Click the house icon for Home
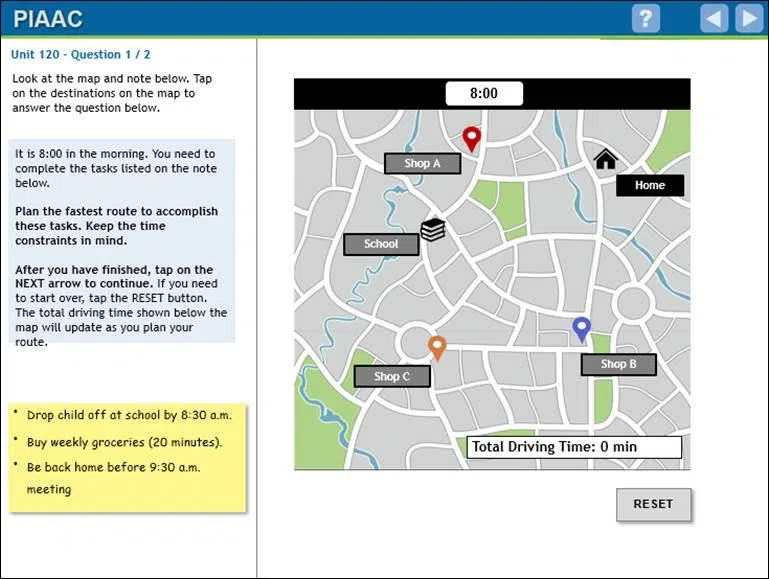Image resolution: width=769 pixels, height=579 pixels. point(605,159)
